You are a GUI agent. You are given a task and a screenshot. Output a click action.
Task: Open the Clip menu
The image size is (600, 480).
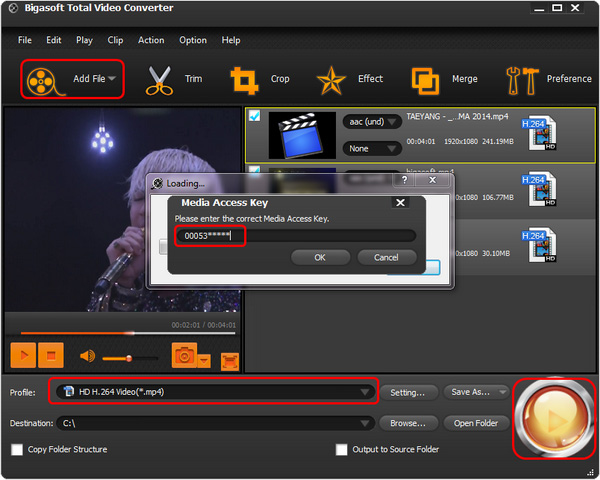point(115,40)
